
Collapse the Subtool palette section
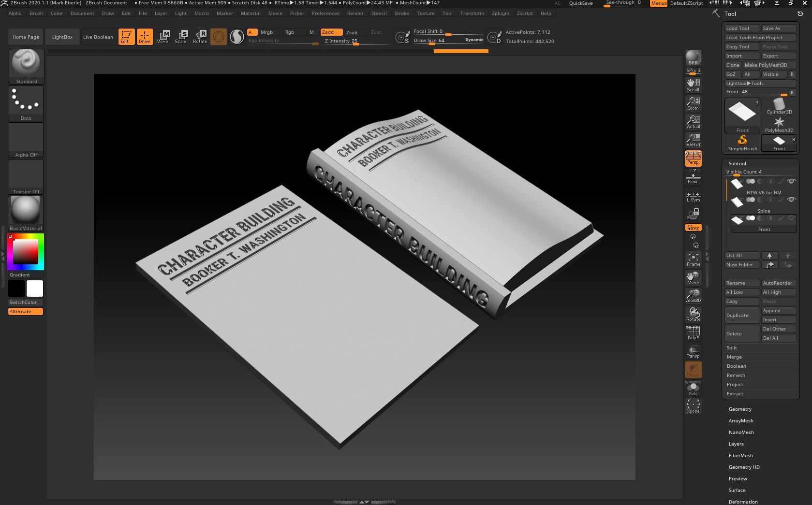pyautogui.click(x=737, y=164)
